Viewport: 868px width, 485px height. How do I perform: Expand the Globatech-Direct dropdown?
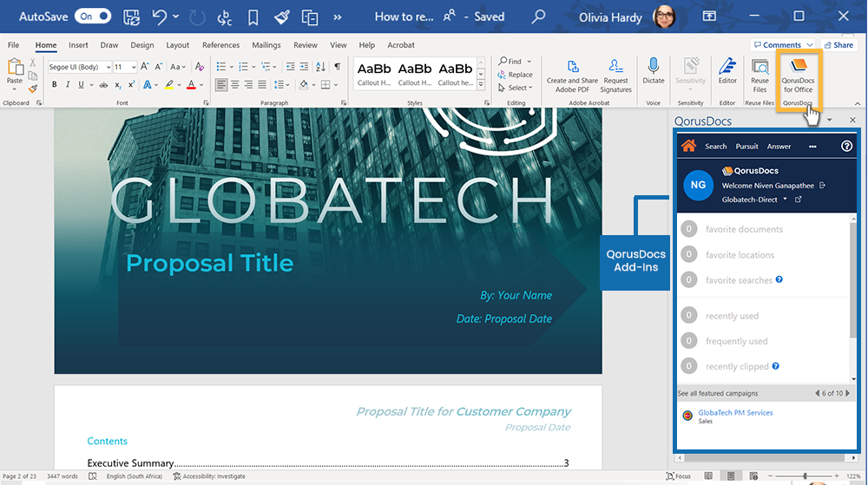785,200
